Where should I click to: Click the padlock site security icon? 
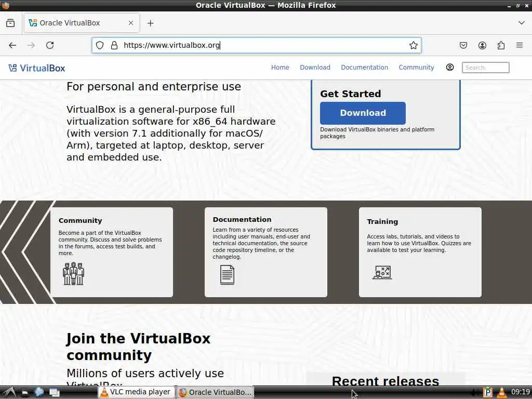point(114,45)
